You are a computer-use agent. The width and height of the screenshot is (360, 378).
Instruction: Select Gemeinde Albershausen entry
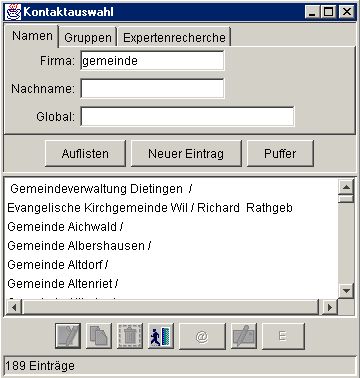(172, 246)
